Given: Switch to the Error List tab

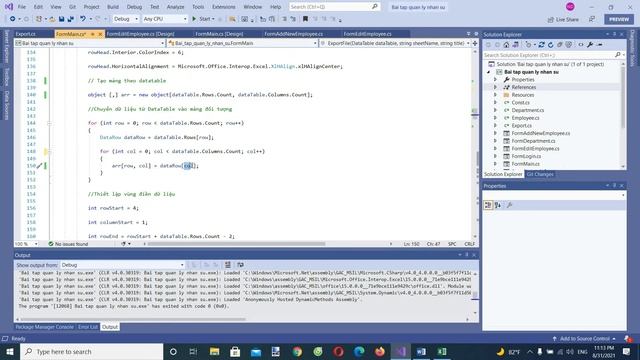Looking at the screenshot, I should click(88, 327).
